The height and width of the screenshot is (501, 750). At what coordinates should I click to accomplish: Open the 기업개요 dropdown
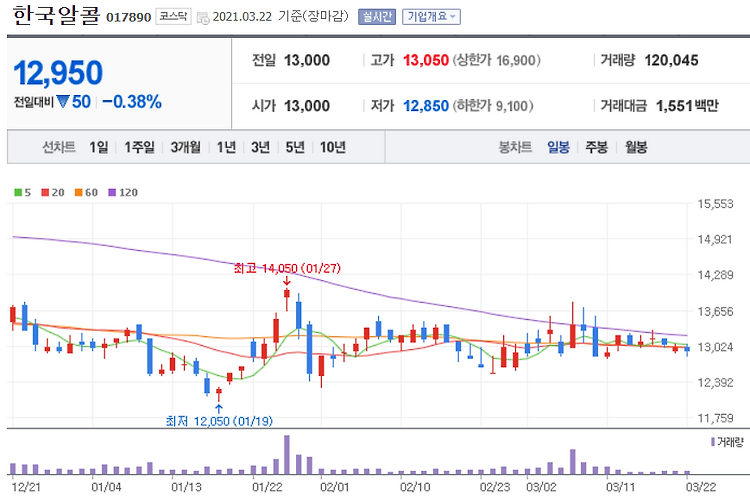coord(431,17)
